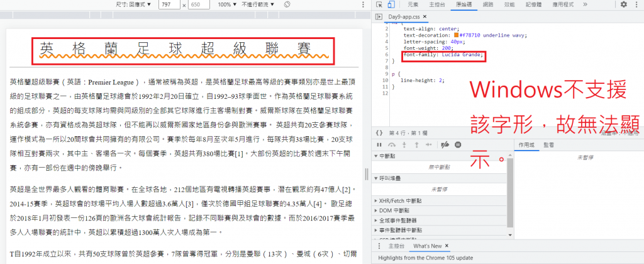This screenshot has height=264, width=644.
Task: Show the file navigator sidebar icon
Action: pos(378,17)
